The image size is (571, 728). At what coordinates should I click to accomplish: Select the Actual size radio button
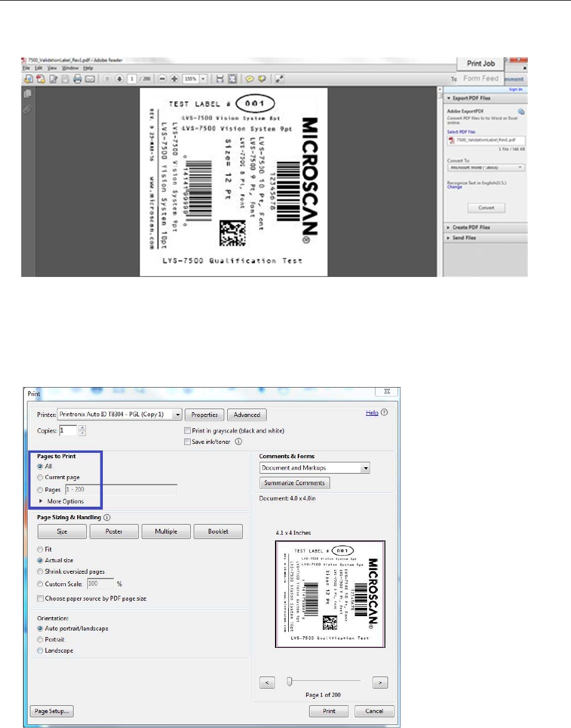[40, 561]
